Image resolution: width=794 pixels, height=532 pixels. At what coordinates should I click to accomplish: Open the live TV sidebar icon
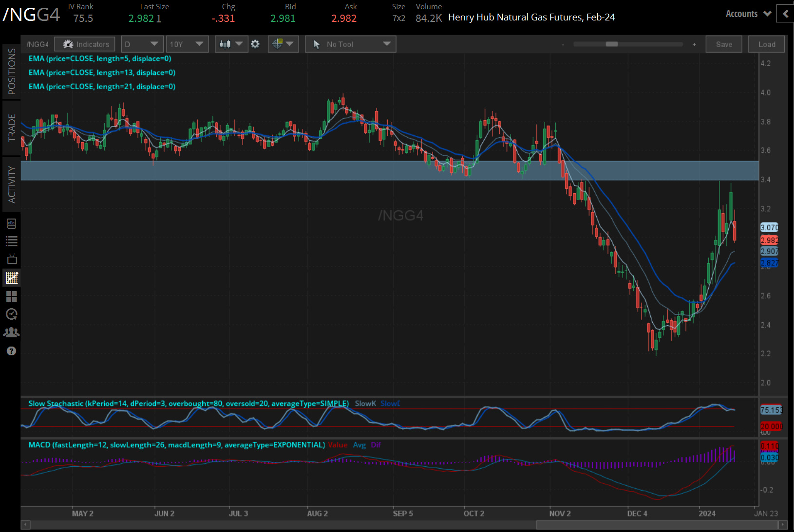click(12, 259)
